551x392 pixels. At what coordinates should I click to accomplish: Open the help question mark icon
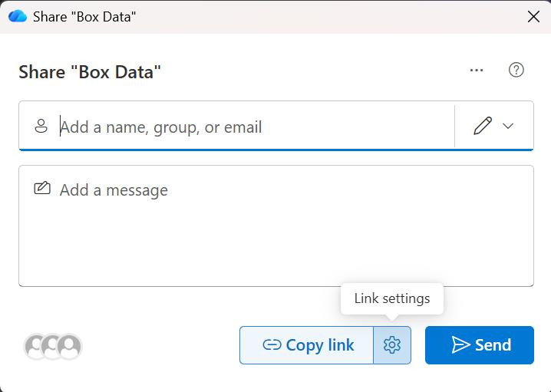tap(516, 70)
